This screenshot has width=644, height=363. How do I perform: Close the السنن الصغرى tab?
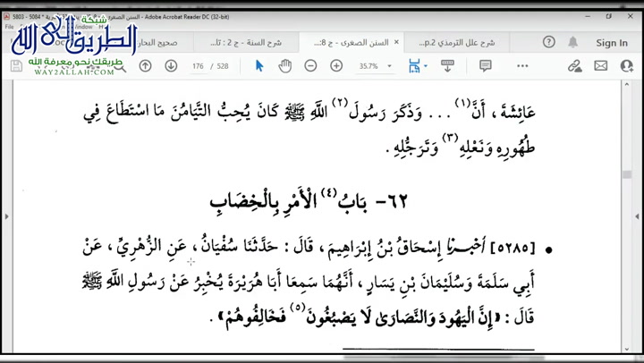click(396, 42)
